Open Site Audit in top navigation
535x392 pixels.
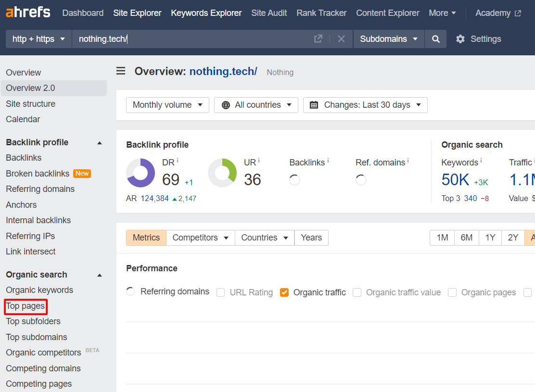coord(269,13)
